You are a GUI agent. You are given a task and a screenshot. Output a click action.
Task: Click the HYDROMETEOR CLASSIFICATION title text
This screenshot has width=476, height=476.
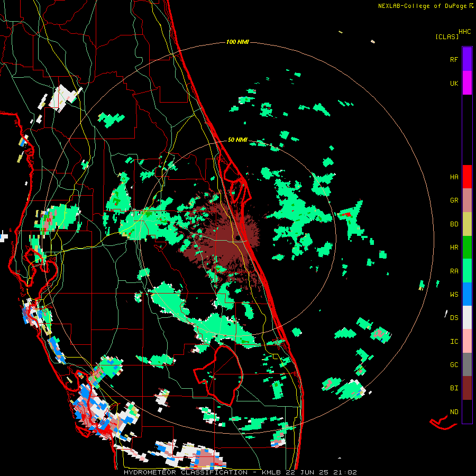[x=186, y=472]
